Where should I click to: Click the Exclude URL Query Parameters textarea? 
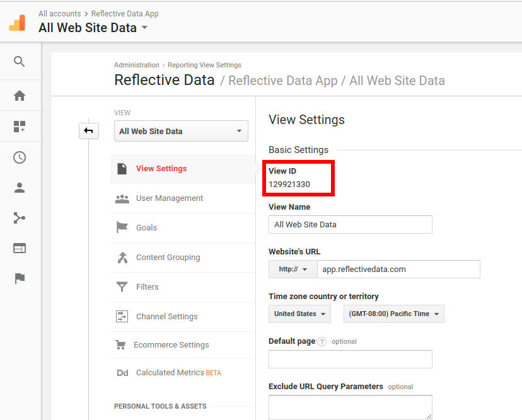point(351,407)
